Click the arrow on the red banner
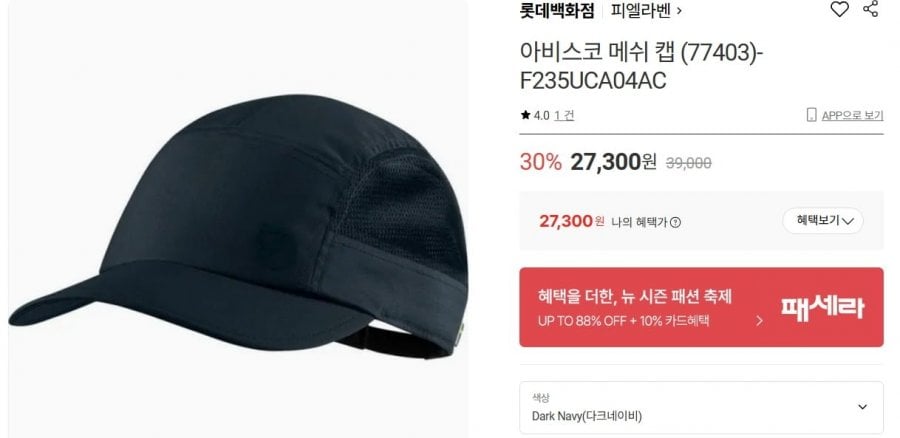The image size is (900, 438). (x=759, y=320)
